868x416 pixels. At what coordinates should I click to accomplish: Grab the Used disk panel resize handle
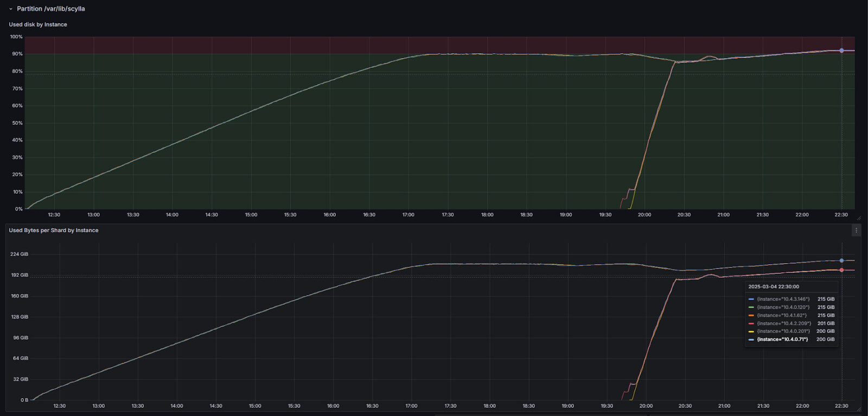pos(859,218)
